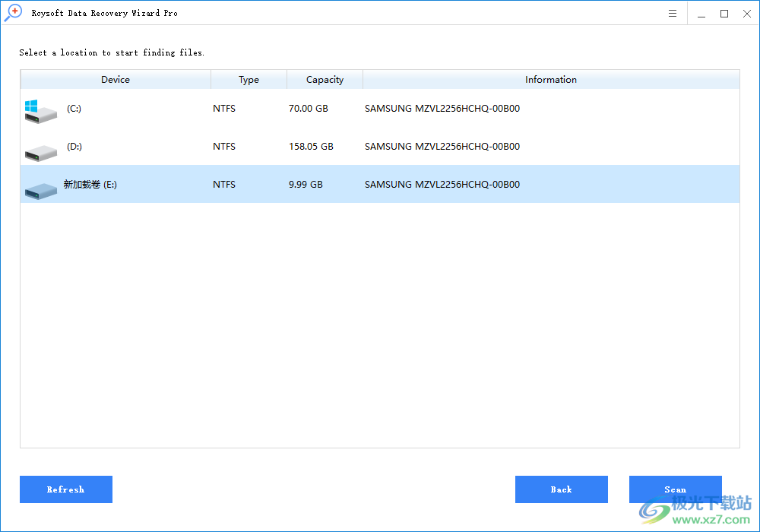This screenshot has height=532, width=760.
Task: Click the Information column header
Action: click(551, 79)
